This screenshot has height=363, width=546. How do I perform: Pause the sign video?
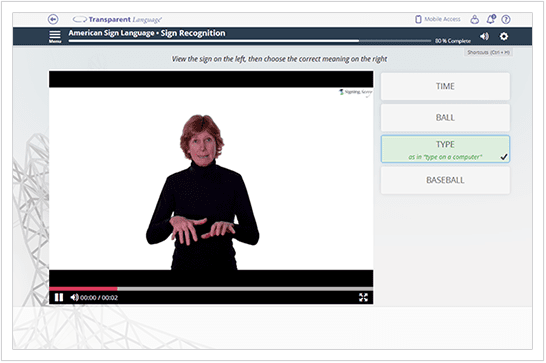click(x=59, y=298)
